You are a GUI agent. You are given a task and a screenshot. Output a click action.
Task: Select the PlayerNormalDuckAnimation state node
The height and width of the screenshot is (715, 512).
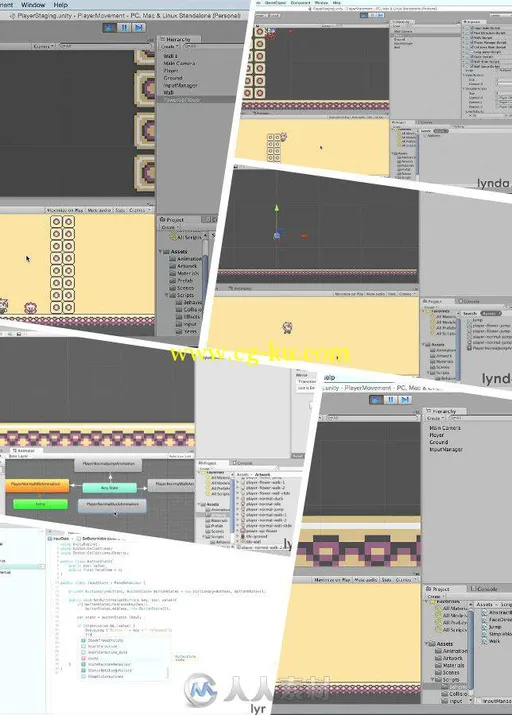click(x=112, y=505)
